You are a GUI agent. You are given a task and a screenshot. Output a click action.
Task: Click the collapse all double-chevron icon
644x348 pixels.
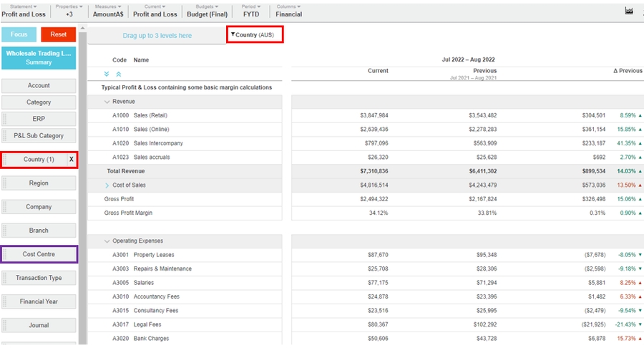(119, 74)
